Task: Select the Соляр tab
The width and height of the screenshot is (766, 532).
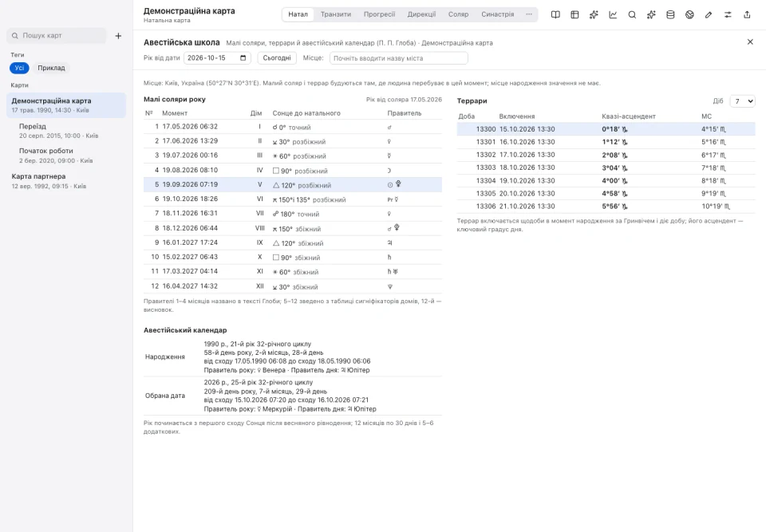Action: pos(458,14)
